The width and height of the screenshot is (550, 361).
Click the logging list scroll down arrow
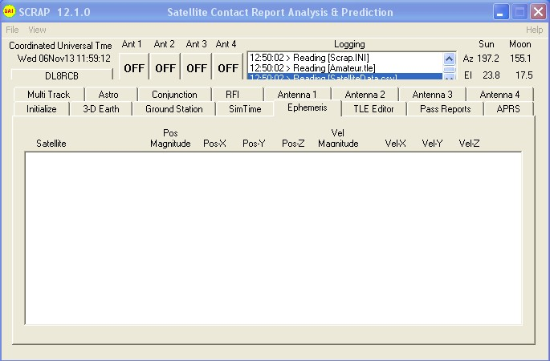point(449,77)
